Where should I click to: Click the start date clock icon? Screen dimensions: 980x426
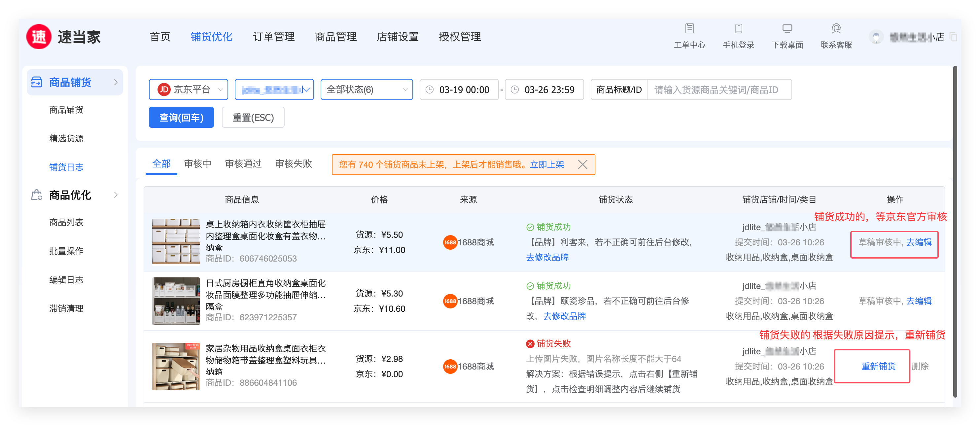pyautogui.click(x=430, y=90)
